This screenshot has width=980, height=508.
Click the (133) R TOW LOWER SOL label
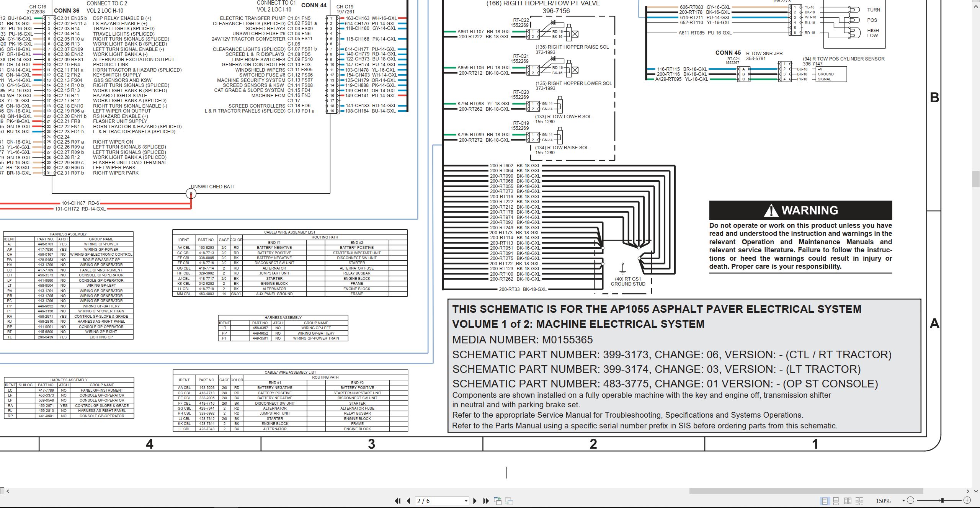563,117
